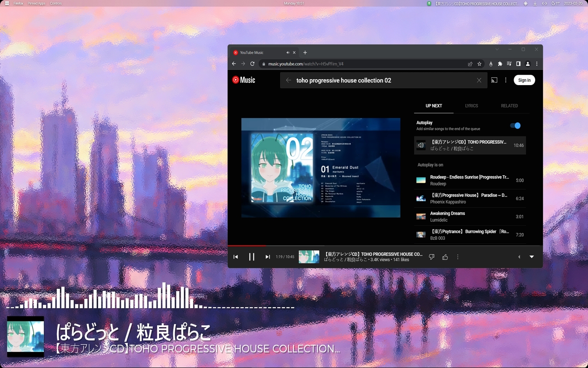The width and height of the screenshot is (588, 368).
Task: Open the bookmark star in the address bar
Action: click(x=479, y=63)
